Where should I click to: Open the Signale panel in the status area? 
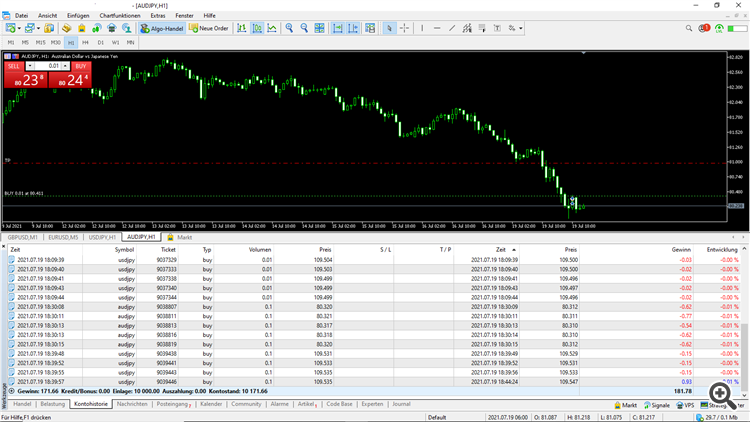click(x=656, y=404)
